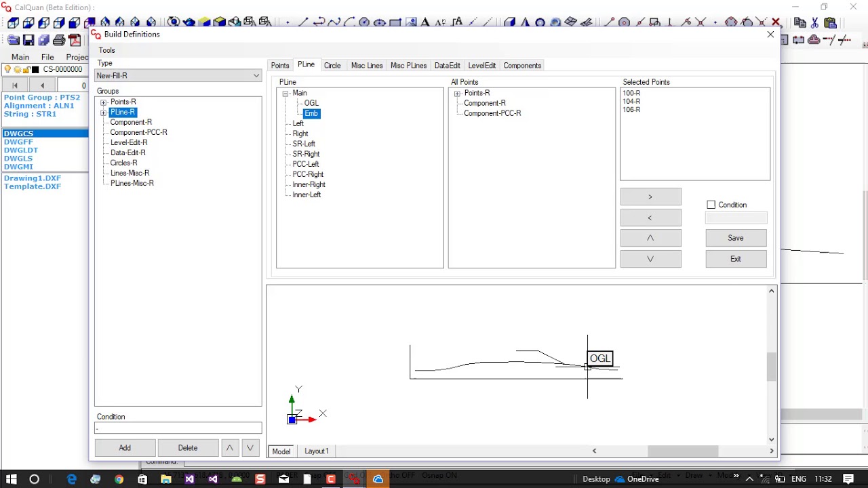Open the Type dropdown showing New-Fill-R

[178, 76]
